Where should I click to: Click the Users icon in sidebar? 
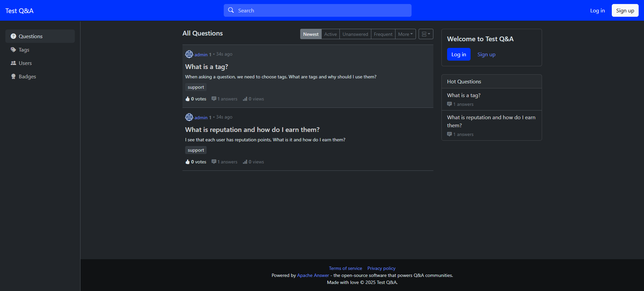(13, 63)
